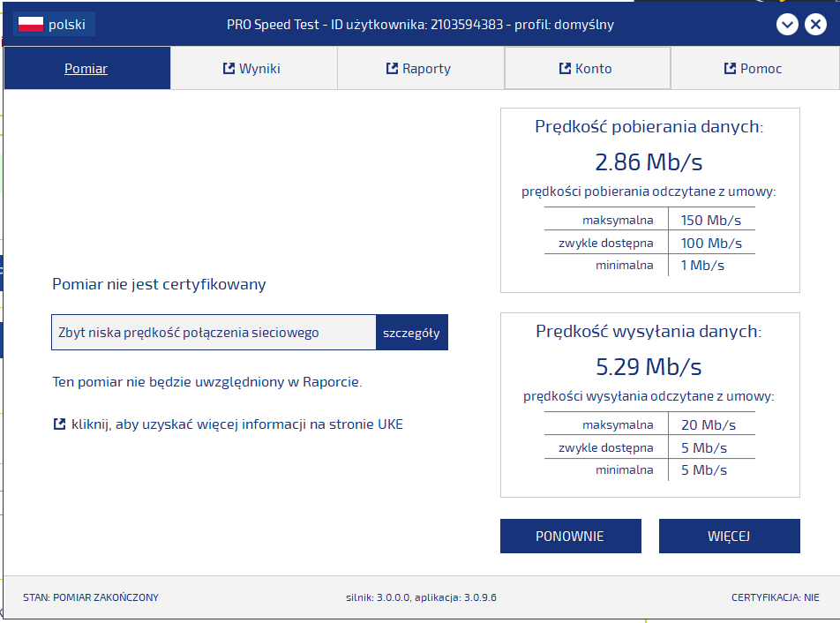Click download maksymalna 150 Mb/s value

pos(711,220)
